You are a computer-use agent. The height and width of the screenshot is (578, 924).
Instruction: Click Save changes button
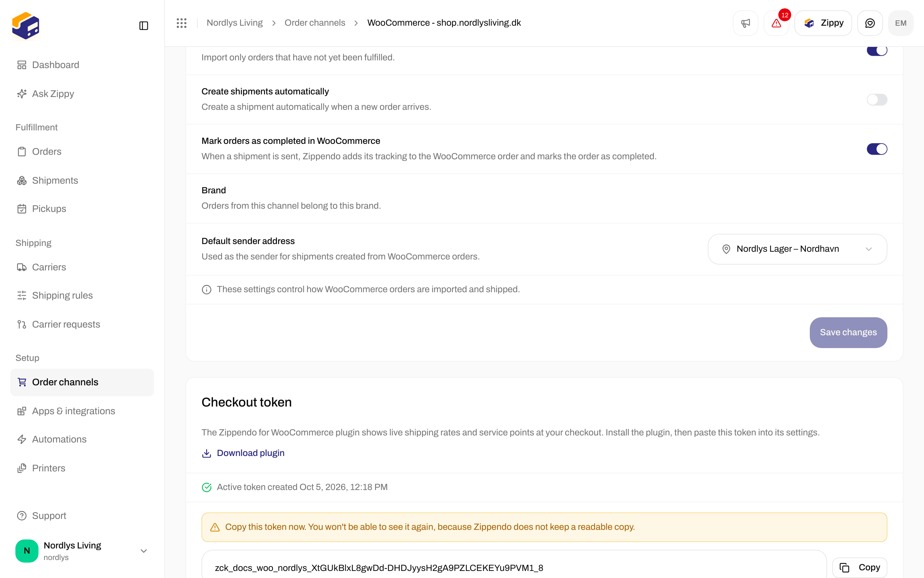tap(848, 333)
